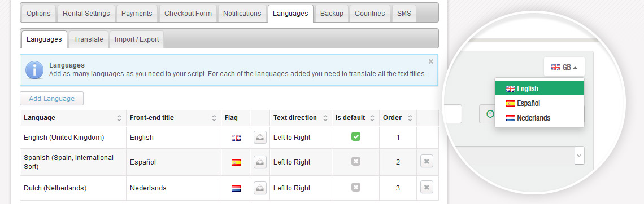Click Order value 3

coord(398,188)
